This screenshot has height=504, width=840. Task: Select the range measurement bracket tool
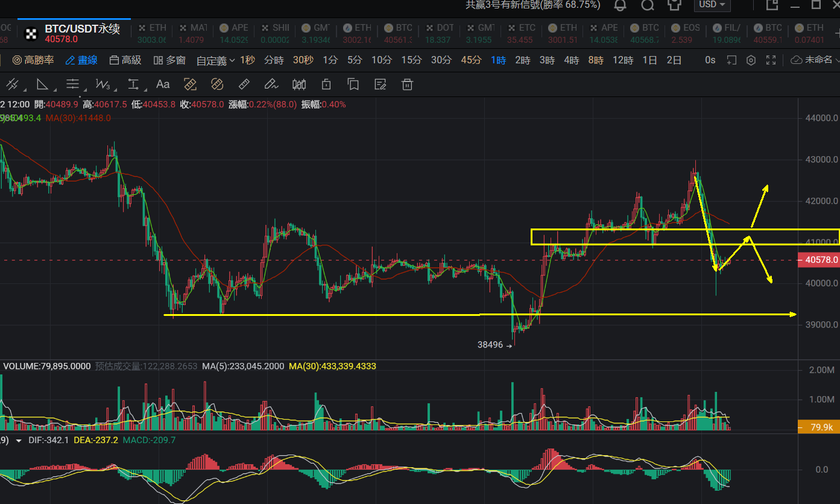pyautogui.click(x=133, y=84)
